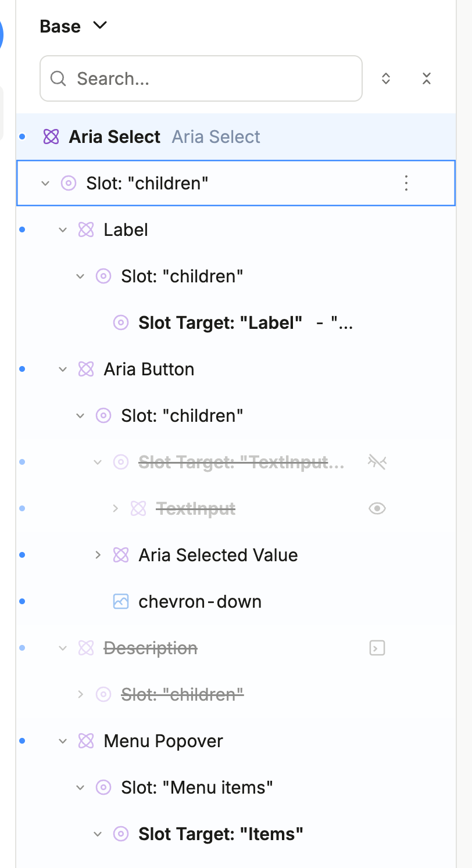Collapse the Menu Popover node
The width and height of the screenshot is (472, 868).
[63, 741]
